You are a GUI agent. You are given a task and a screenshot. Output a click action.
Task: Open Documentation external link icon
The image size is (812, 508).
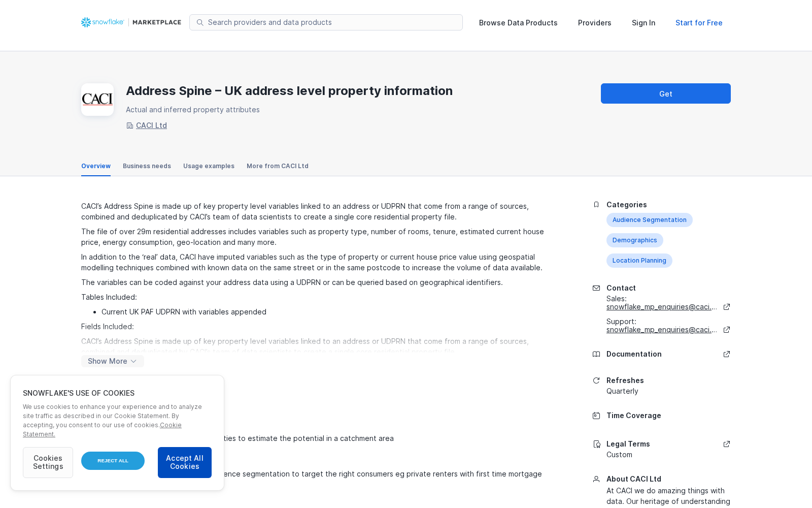[727, 354]
